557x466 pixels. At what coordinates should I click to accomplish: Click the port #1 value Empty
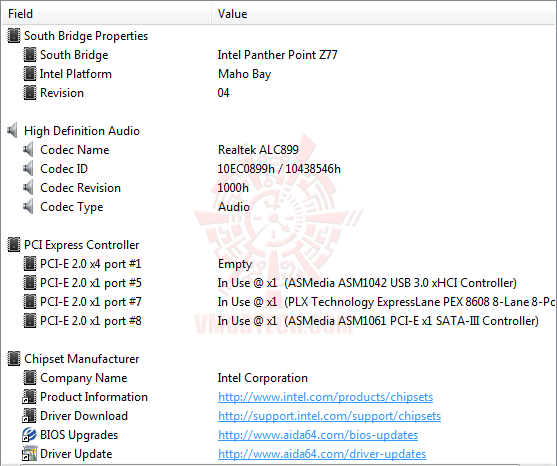235,264
